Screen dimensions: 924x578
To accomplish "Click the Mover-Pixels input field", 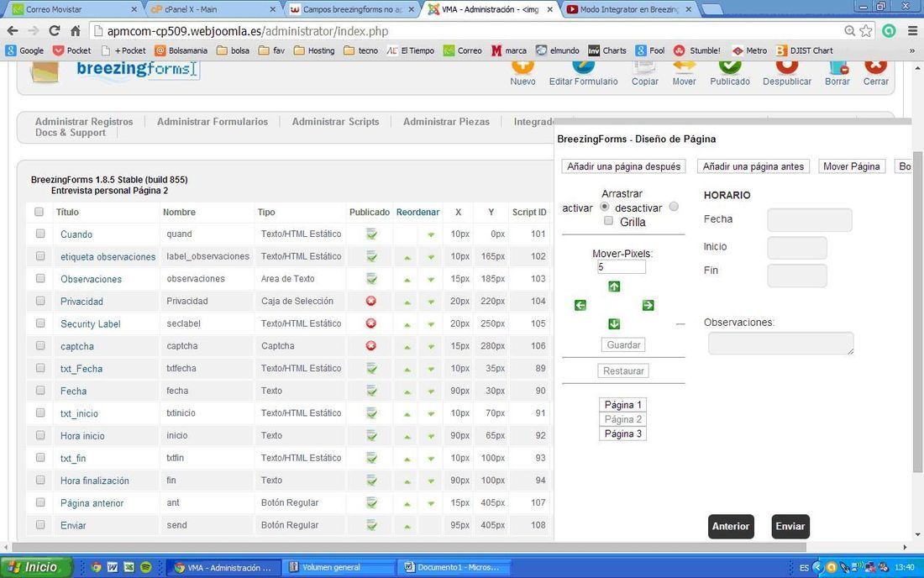I will [x=621, y=267].
